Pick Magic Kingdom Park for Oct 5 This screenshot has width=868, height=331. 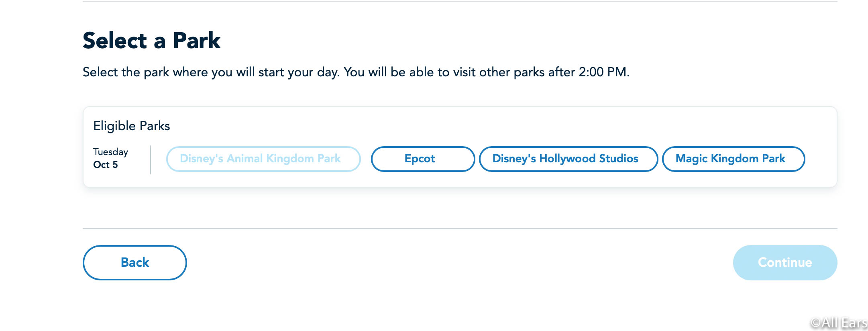click(733, 159)
